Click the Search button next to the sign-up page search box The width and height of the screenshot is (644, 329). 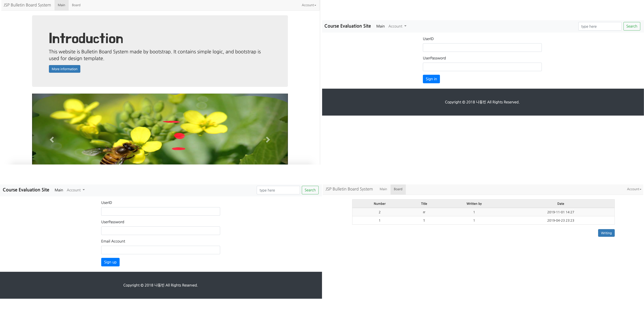[x=310, y=190]
